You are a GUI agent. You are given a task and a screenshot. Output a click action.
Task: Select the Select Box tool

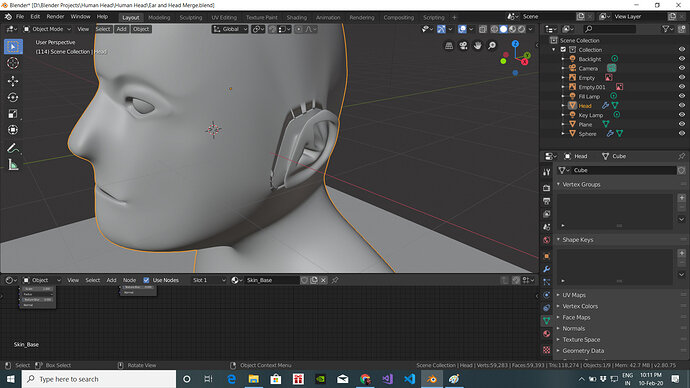click(13, 47)
